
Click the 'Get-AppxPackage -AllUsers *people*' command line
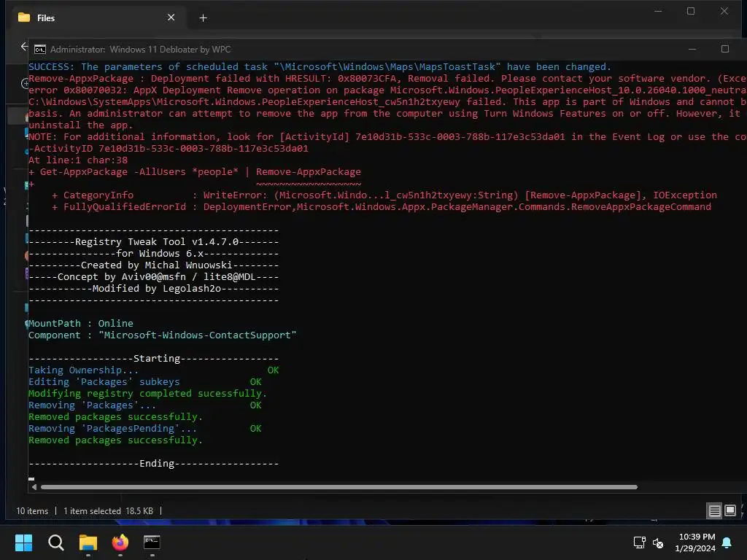point(194,172)
